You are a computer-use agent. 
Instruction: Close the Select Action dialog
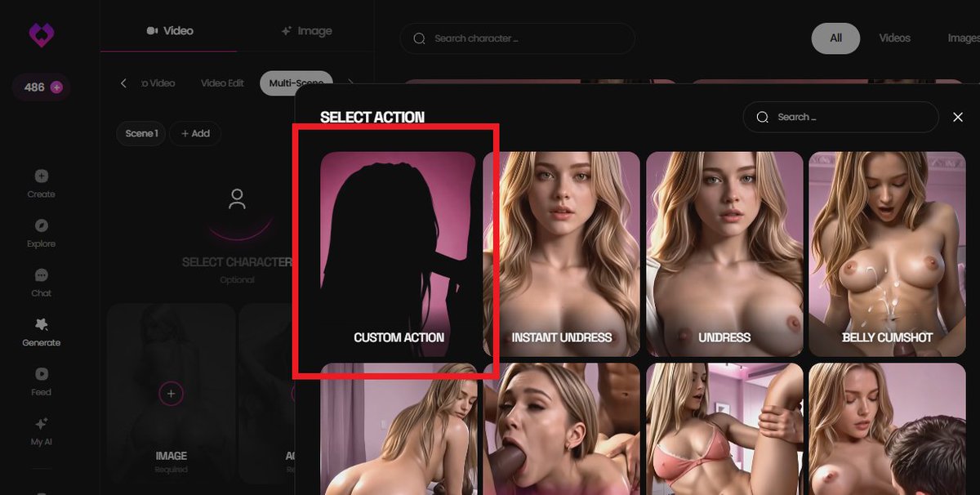pyautogui.click(x=958, y=117)
